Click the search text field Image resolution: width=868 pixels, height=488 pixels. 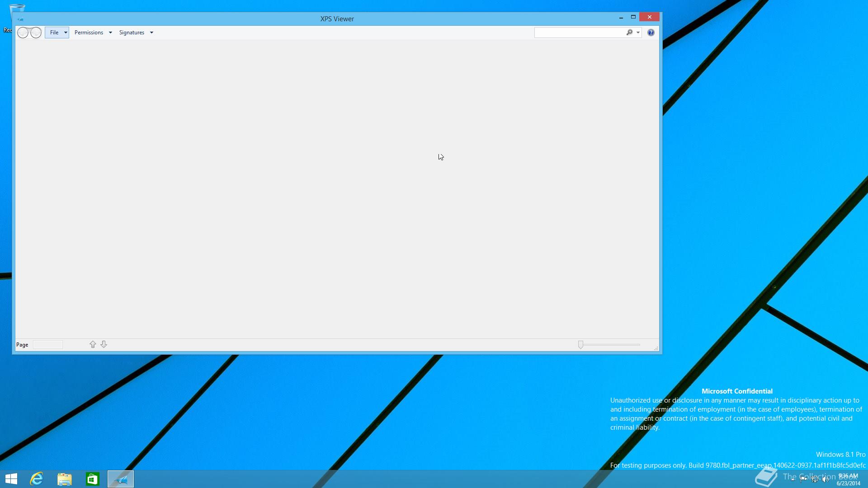point(579,33)
